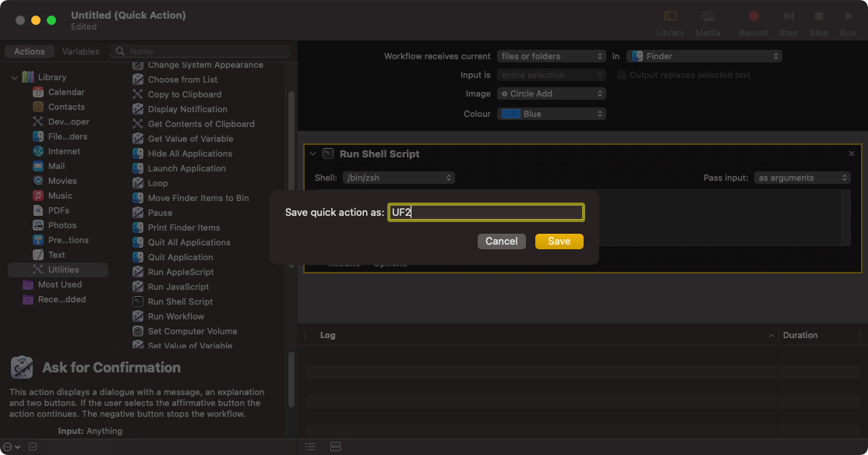Image resolution: width=868 pixels, height=455 pixels.
Task: Toggle Output replaces selected text checkbox
Action: pyautogui.click(x=622, y=75)
